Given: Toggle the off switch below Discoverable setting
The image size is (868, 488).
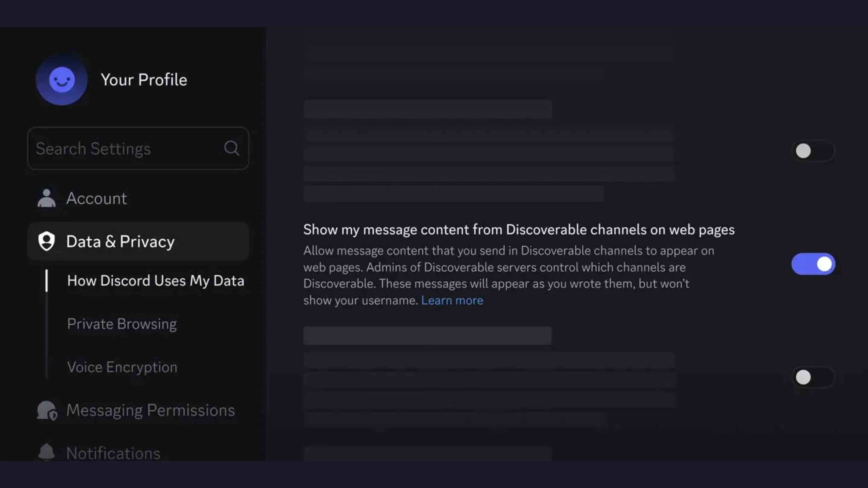Looking at the screenshot, I should (x=813, y=377).
